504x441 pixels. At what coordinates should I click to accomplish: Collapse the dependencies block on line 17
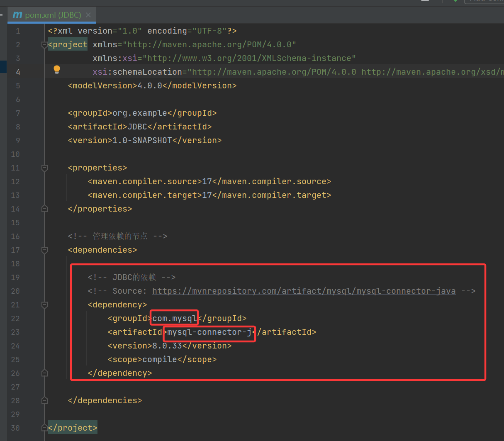(x=44, y=250)
